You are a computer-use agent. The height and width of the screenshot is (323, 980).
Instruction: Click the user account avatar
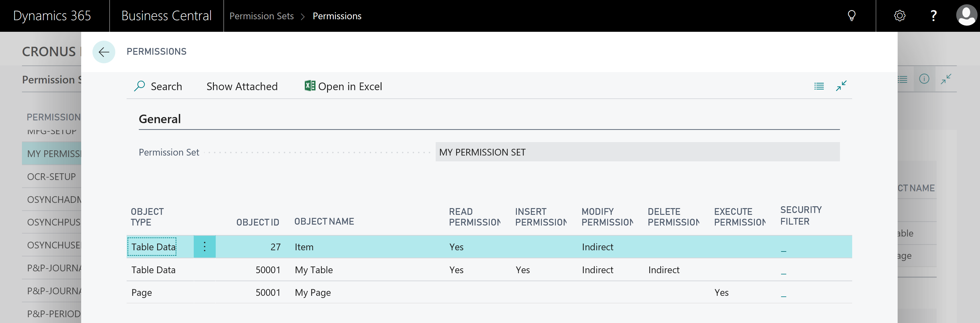(966, 16)
